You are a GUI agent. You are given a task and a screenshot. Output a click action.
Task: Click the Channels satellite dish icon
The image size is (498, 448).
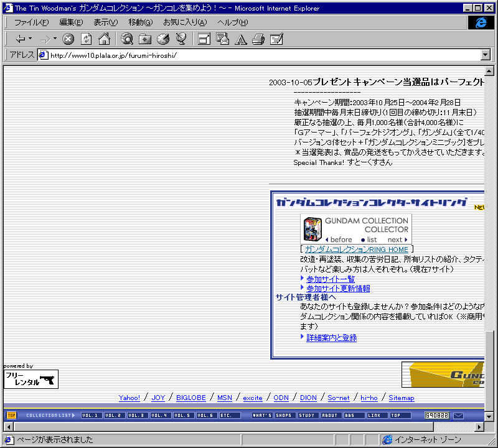click(x=181, y=39)
